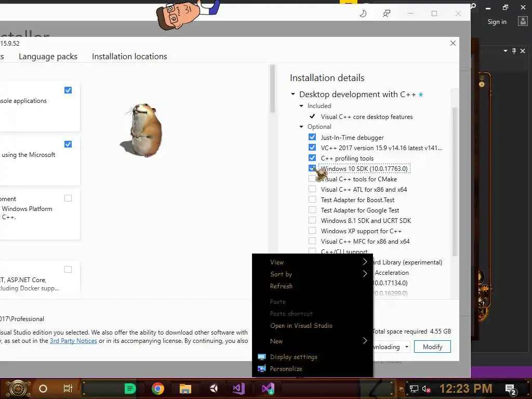Image resolution: width=532 pixels, height=399 pixels.
Task: Collapse the Optional section
Action: pos(301,127)
